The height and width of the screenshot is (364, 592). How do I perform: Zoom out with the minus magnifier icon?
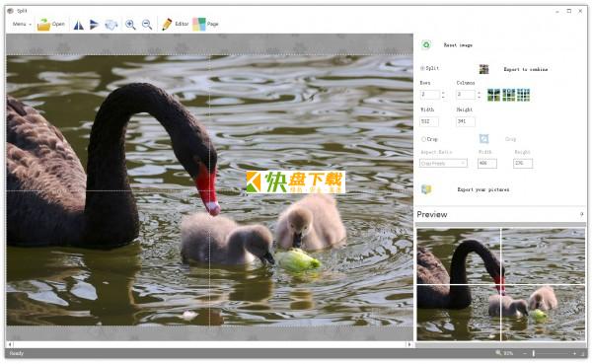(147, 25)
